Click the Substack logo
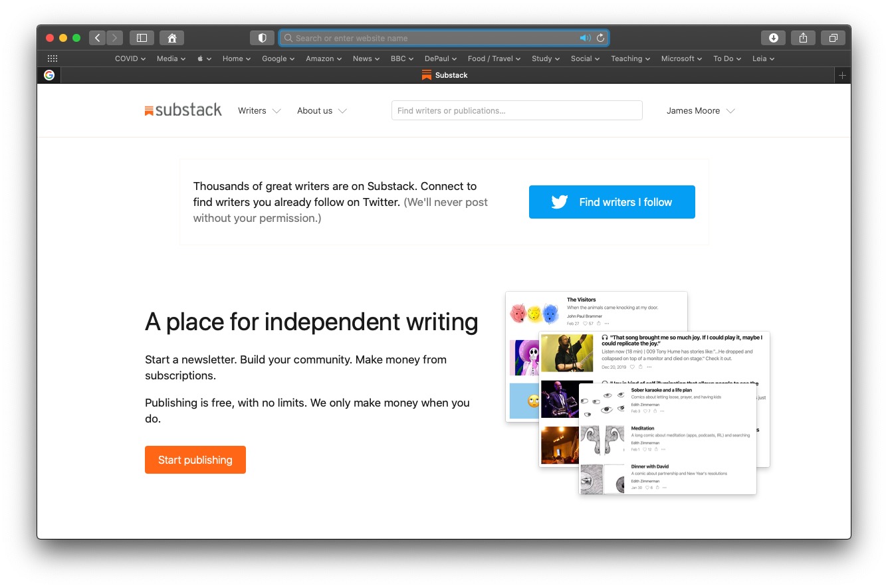Viewport: 888px width, 588px height. [x=183, y=110]
